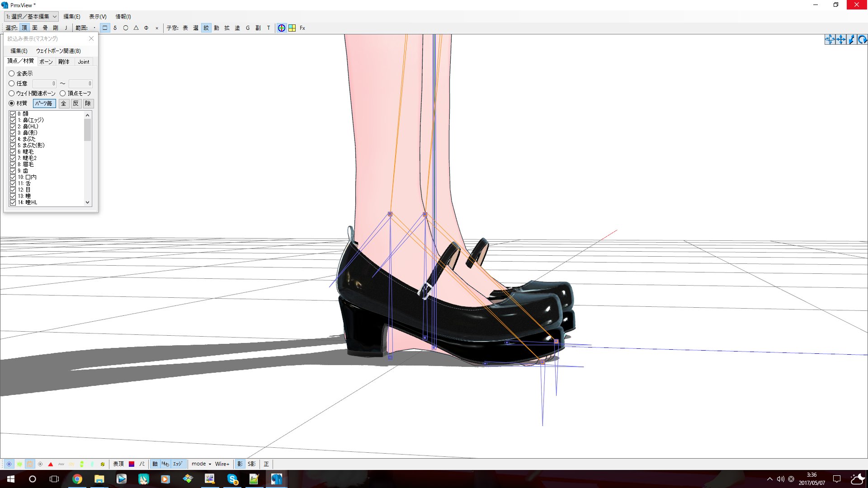
Task: Toggle the 影 (shadow) button
Action: coord(240,464)
